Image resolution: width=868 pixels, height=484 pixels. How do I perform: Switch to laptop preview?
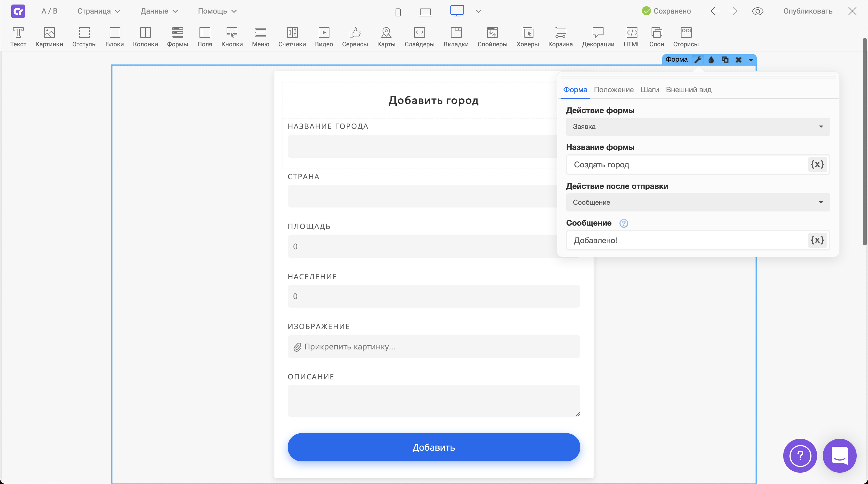(425, 12)
